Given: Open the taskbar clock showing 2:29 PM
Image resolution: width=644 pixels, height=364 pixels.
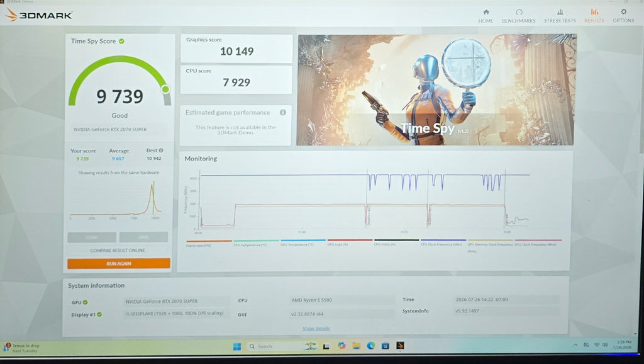Looking at the screenshot, I should pos(623,344).
